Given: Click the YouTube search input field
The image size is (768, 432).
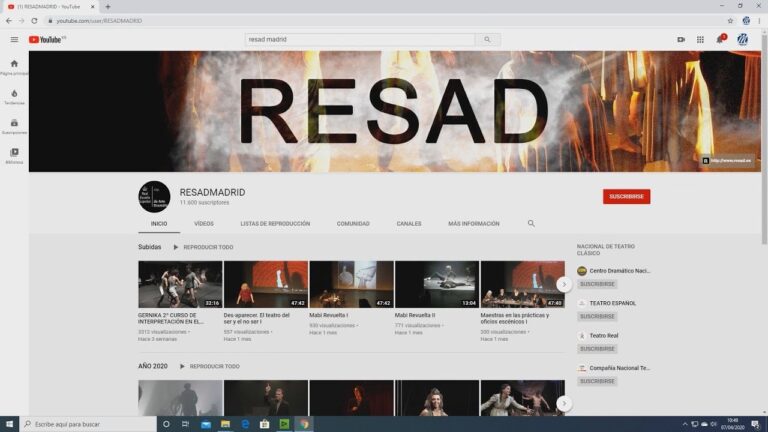Looking at the screenshot, I should [360, 40].
